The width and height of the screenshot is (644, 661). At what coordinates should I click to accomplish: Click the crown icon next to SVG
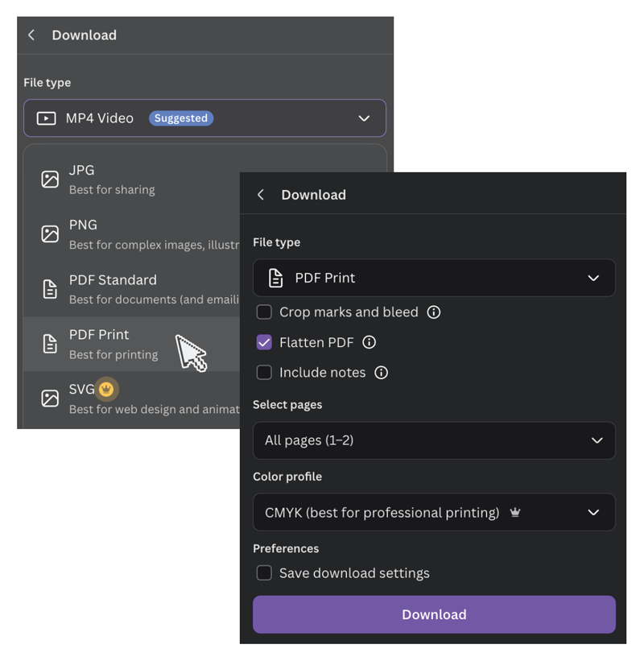pyautogui.click(x=106, y=390)
